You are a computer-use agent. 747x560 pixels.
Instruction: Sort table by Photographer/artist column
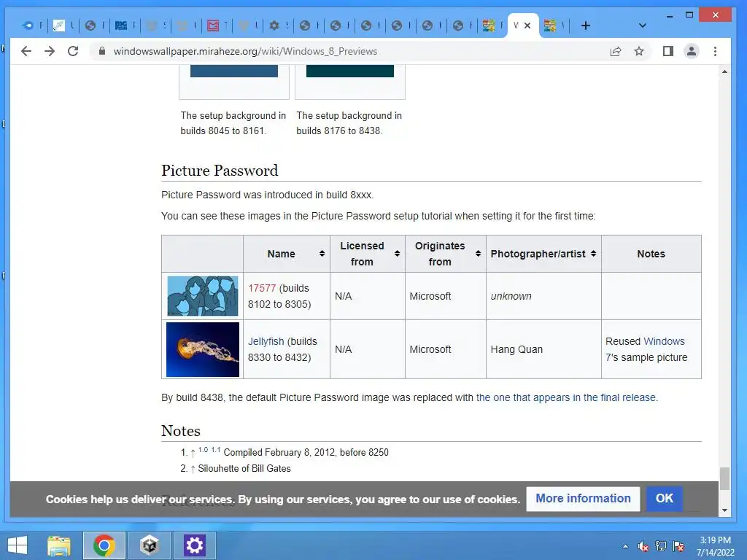pos(594,253)
